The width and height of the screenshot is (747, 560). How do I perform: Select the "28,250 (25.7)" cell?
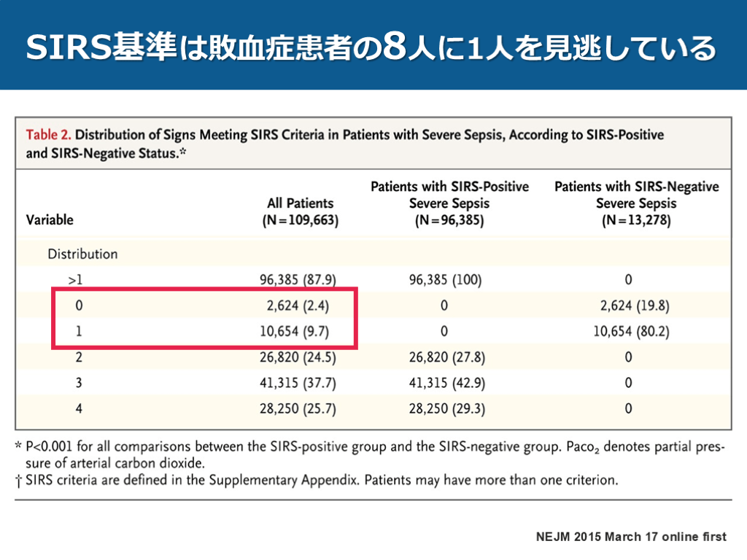coord(298,409)
